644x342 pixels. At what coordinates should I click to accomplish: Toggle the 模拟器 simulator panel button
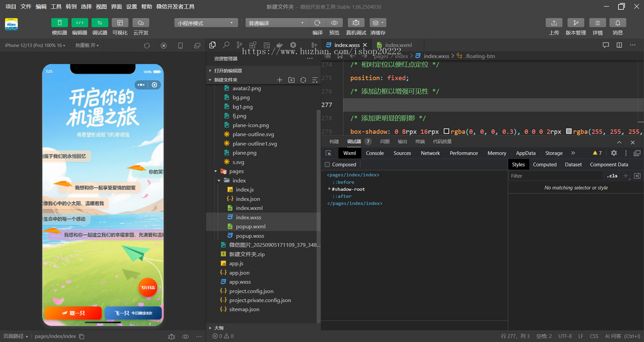pyautogui.click(x=60, y=23)
